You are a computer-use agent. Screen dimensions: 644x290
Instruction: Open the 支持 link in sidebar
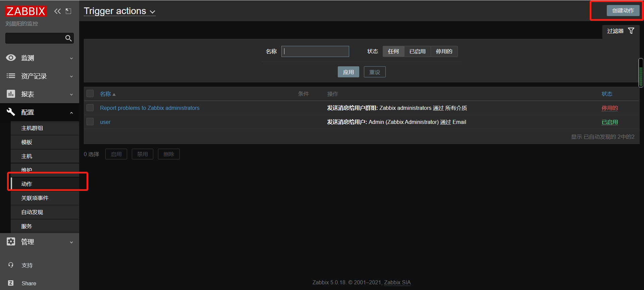[27, 265]
